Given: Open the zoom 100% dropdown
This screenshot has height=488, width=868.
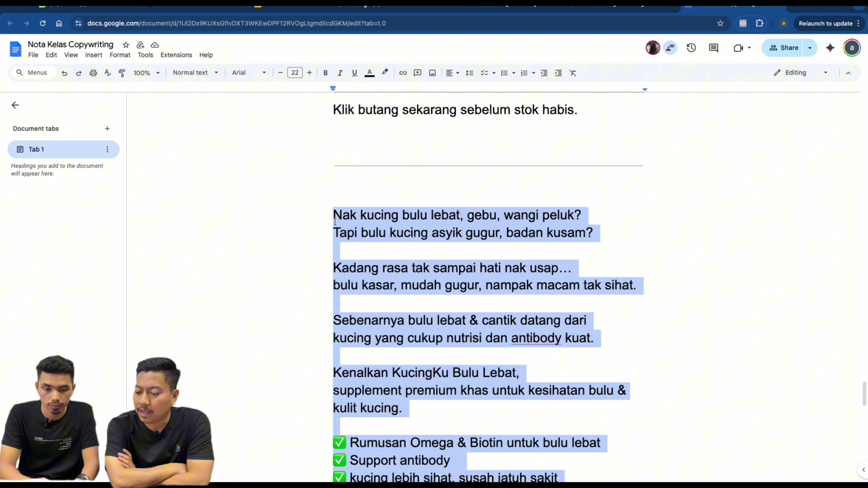Looking at the screenshot, I should point(146,73).
